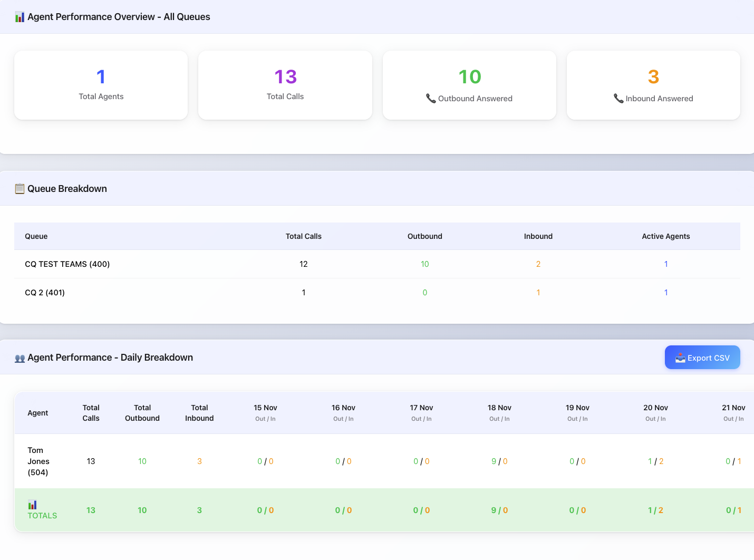754x560 pixels.
Task: Click the export tray icon inside Export CSV
Action: (x=680, y=357)
